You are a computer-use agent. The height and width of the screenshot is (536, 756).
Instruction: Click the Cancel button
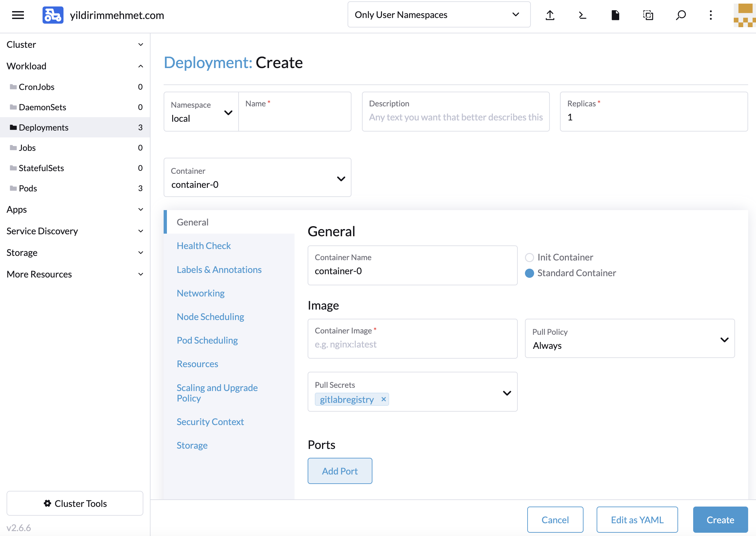(555, 520)
